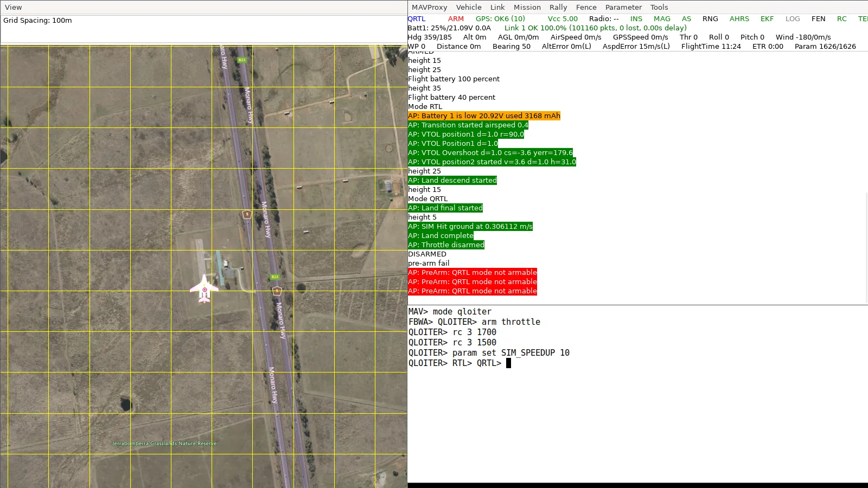This screenshot has height=488, width=868.
Task: Click 'AP: SIM Hit ground' message
Action: click(470, 226)
